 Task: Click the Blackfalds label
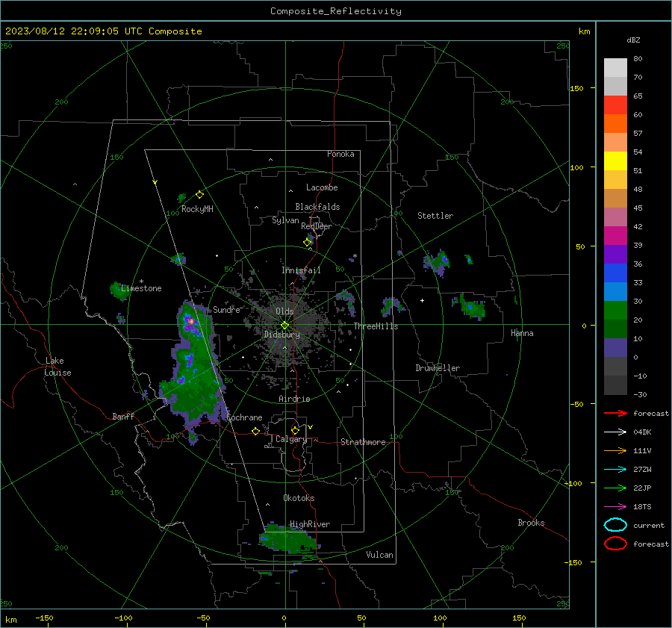tap(317, 207)
